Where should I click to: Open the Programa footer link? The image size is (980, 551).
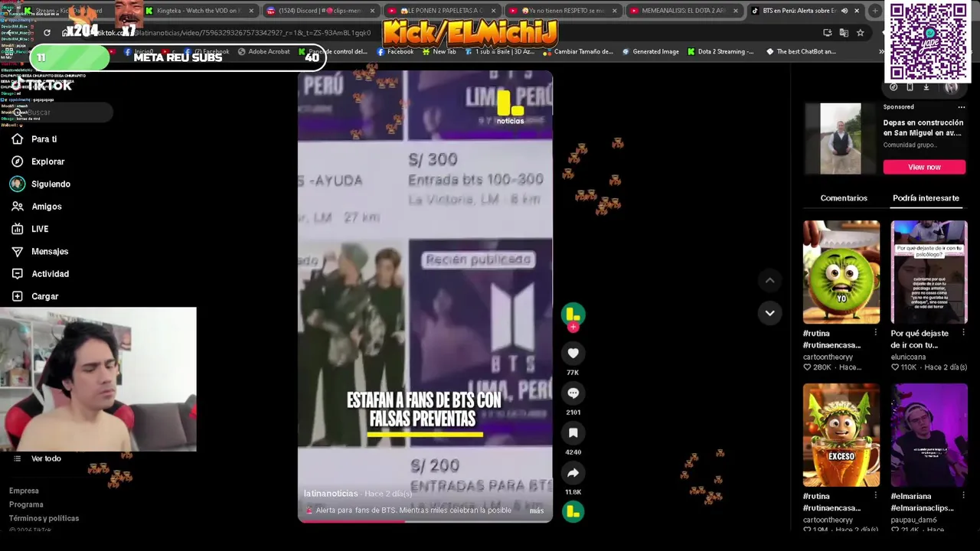26,504
